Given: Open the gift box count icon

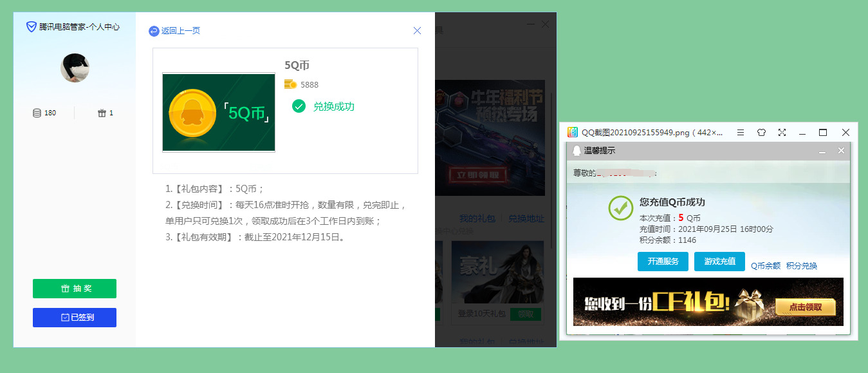Looking at the screenshot, I should [x=102, y=113].
